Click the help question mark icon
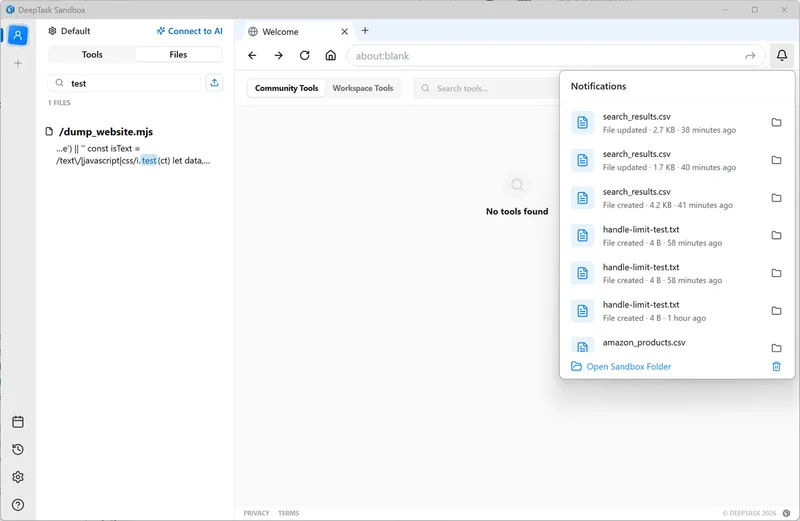This screenshot has height=521, width=800. [x=18, y=505]
